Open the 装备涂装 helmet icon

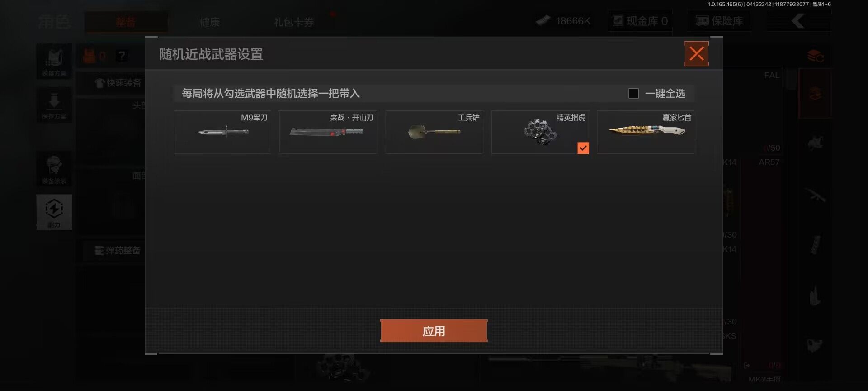54,169
